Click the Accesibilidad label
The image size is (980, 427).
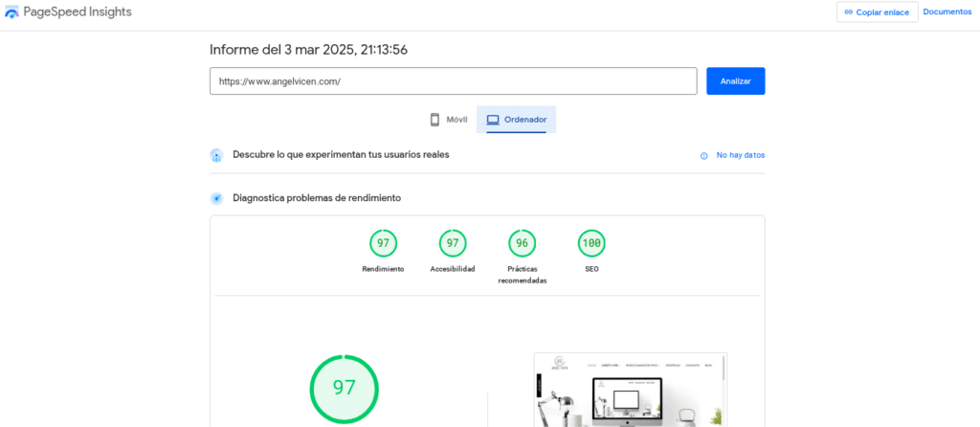[453, 269]
